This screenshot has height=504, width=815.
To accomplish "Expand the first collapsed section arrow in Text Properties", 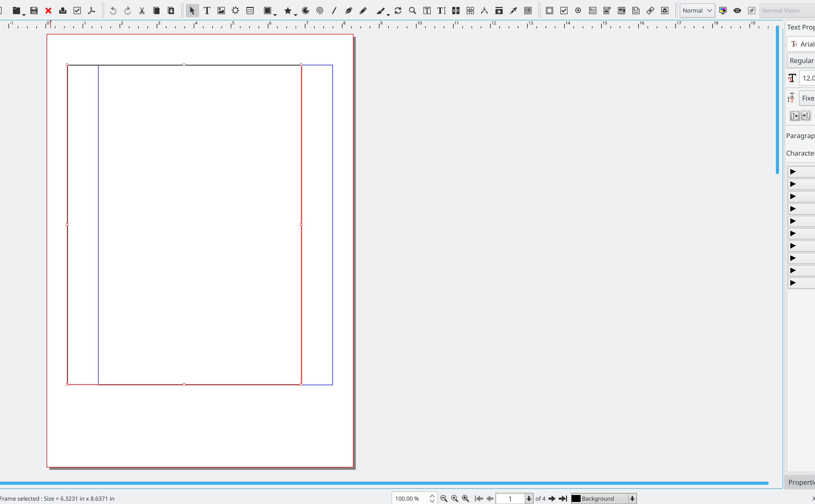I will click(793, 172).
